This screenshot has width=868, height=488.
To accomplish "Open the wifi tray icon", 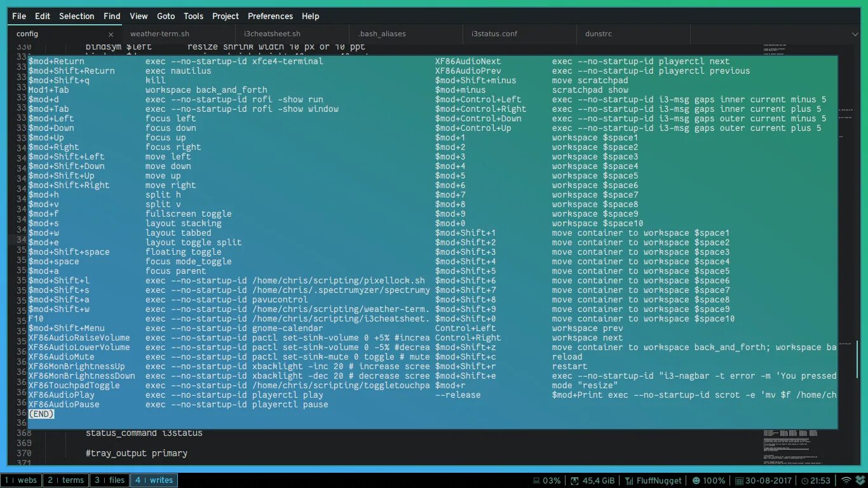I will 846,480.
